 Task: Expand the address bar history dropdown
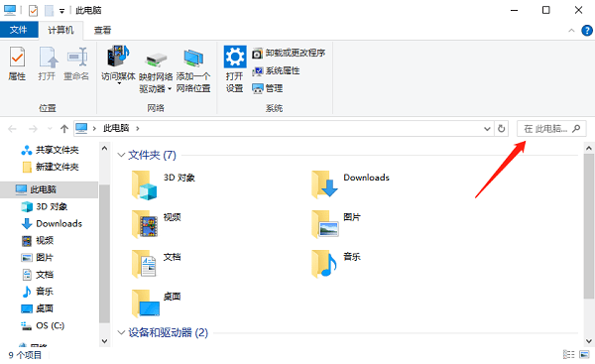(x=487, y=129)
